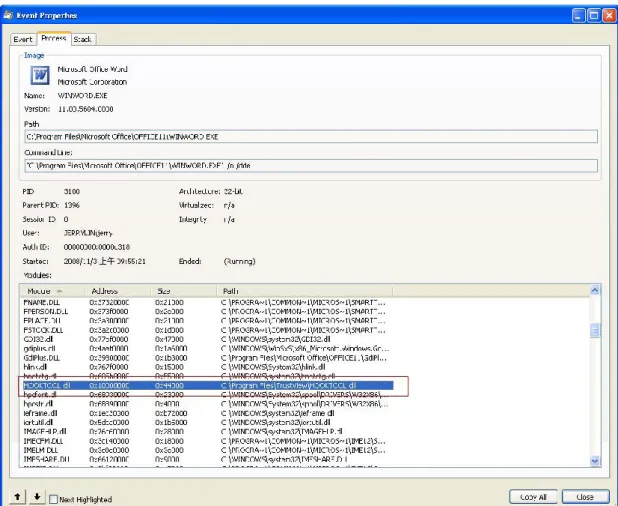Close the window with the red X
Screen dimensions: 618x506
609,16
